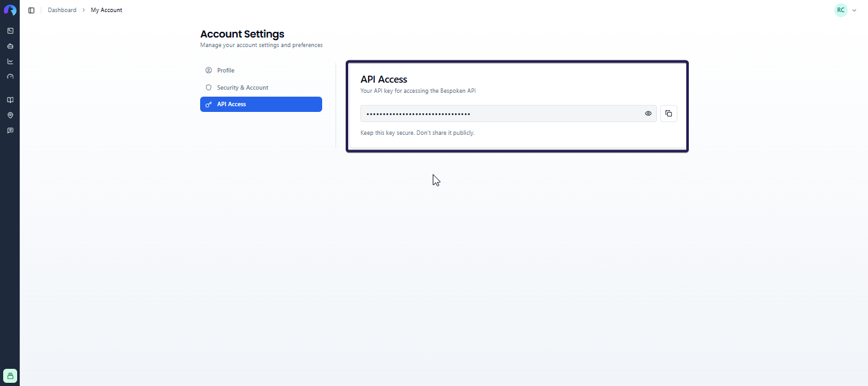Click 'Keep this key secure' notice
868x386 pixels.
[x=417, y=133]
